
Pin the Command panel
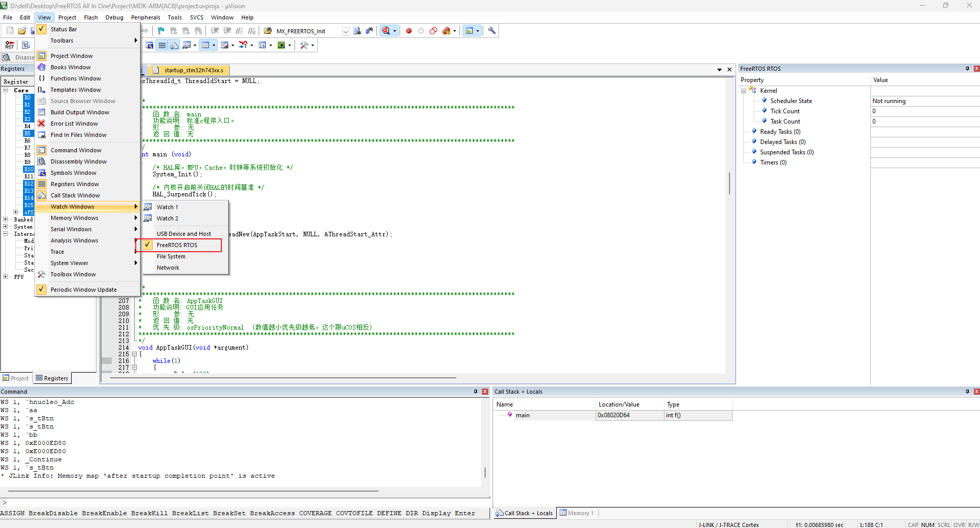pyautogui.click(x=475, y=392)
